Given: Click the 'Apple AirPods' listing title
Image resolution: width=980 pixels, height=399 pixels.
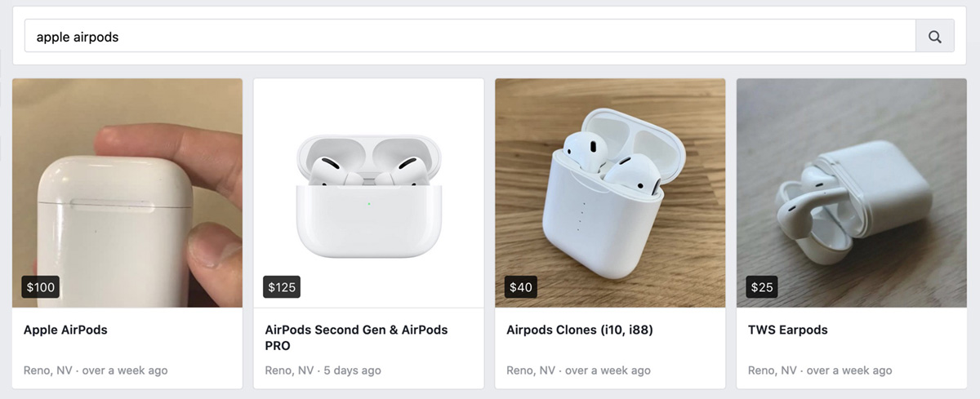Looking at the screenshot, I should [65, 330].
